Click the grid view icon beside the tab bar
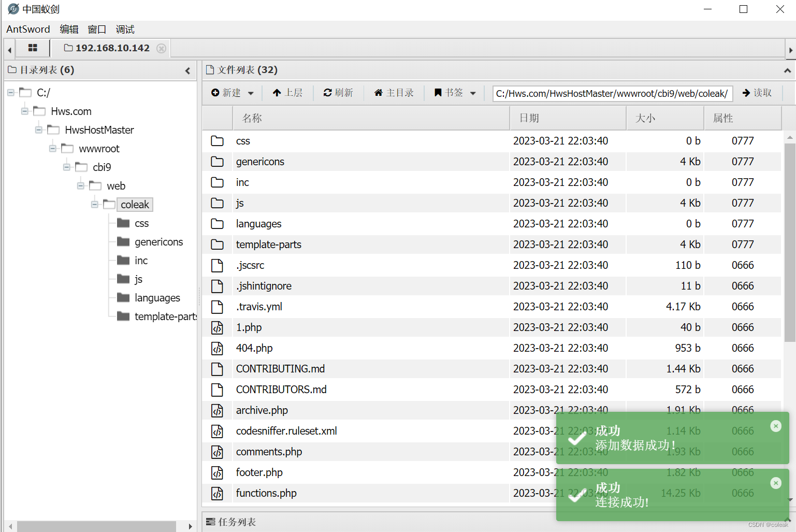 pos(33,48)
